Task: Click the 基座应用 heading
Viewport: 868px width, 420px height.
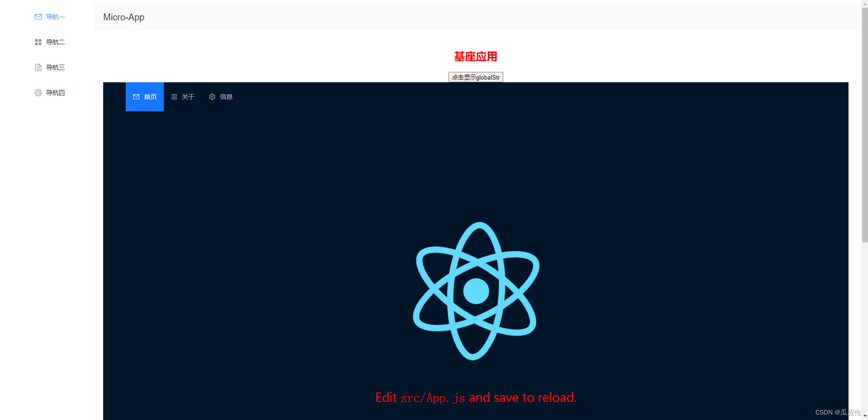Action: [x=476, y=57]
